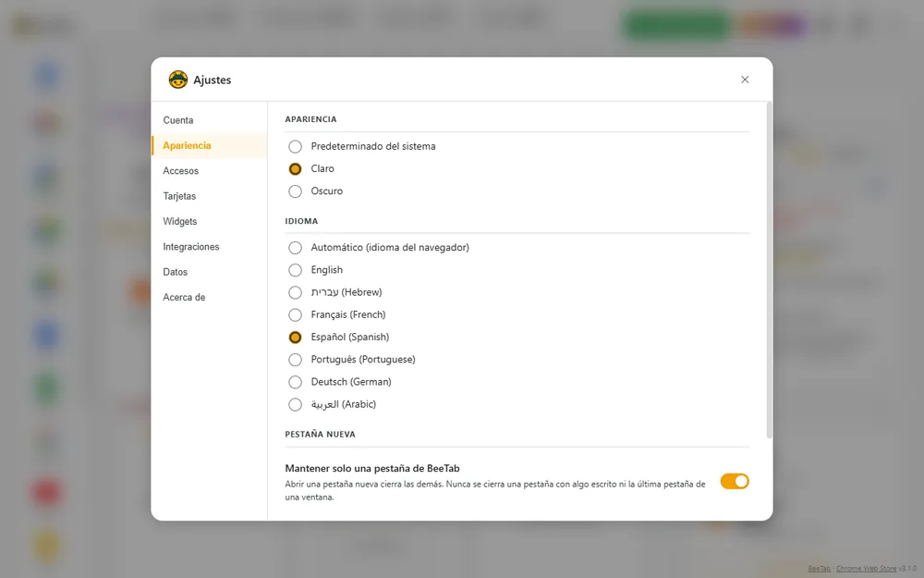Set the language to English
The height and width of the screenshot is (578, 924).
(x=296, y=270)
